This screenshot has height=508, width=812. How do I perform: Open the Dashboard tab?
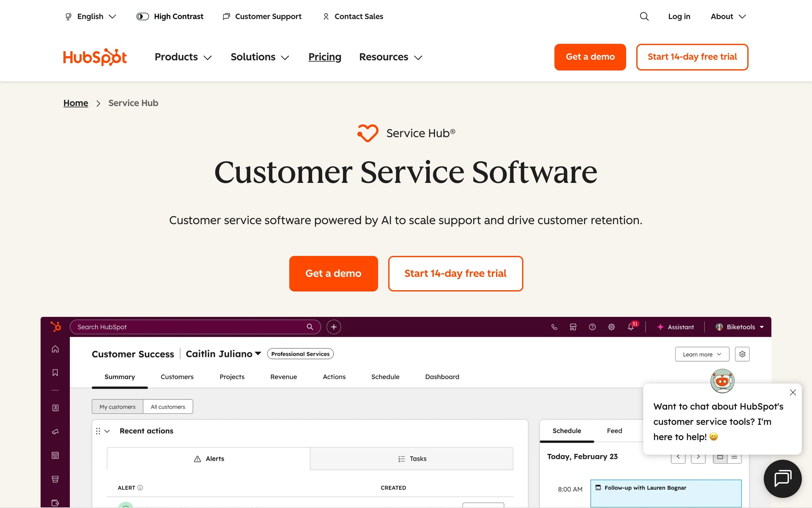point(442,377)
